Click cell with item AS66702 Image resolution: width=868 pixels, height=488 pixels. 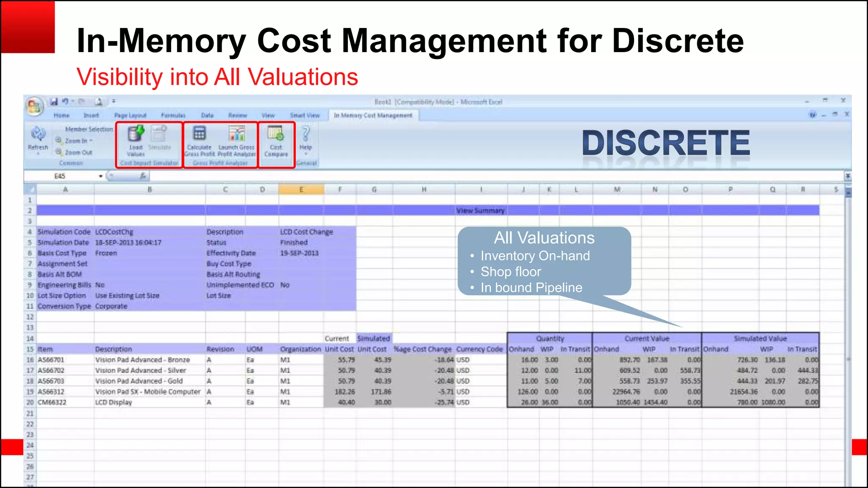(65, 370)
